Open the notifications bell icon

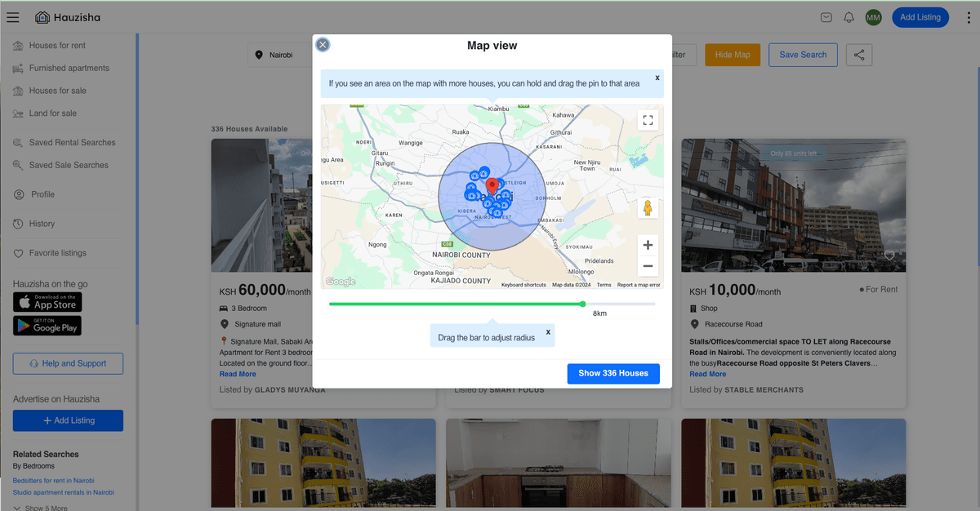(x=849, y=17)
